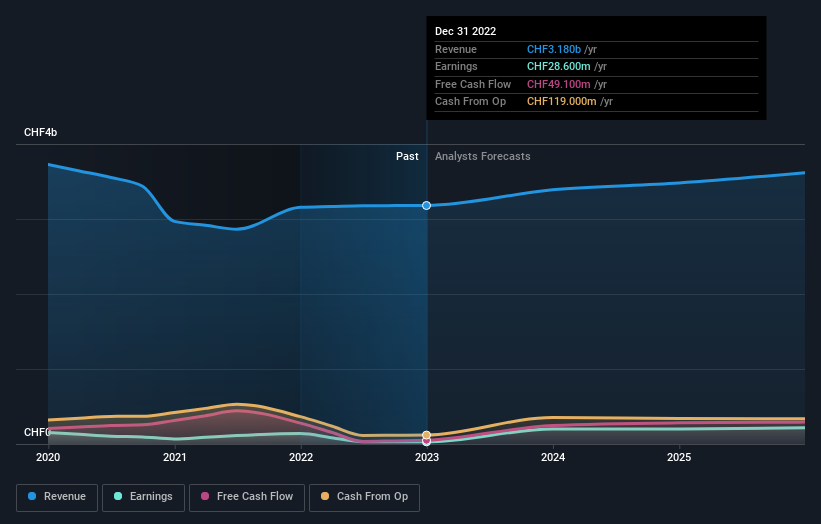
Task: Click the Revenue row label in tooltip
Action: tap(456, 49)
